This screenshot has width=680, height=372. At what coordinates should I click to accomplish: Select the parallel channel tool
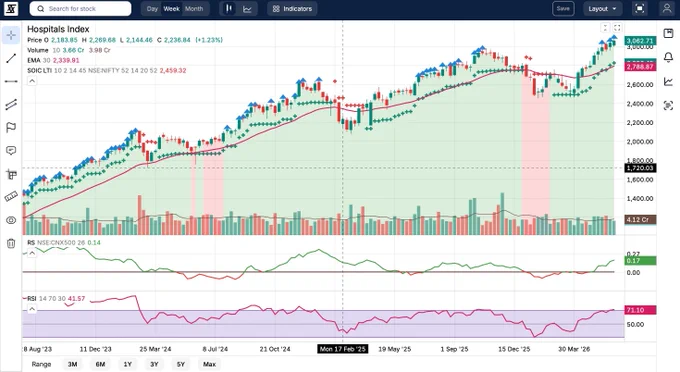(11, 104)
